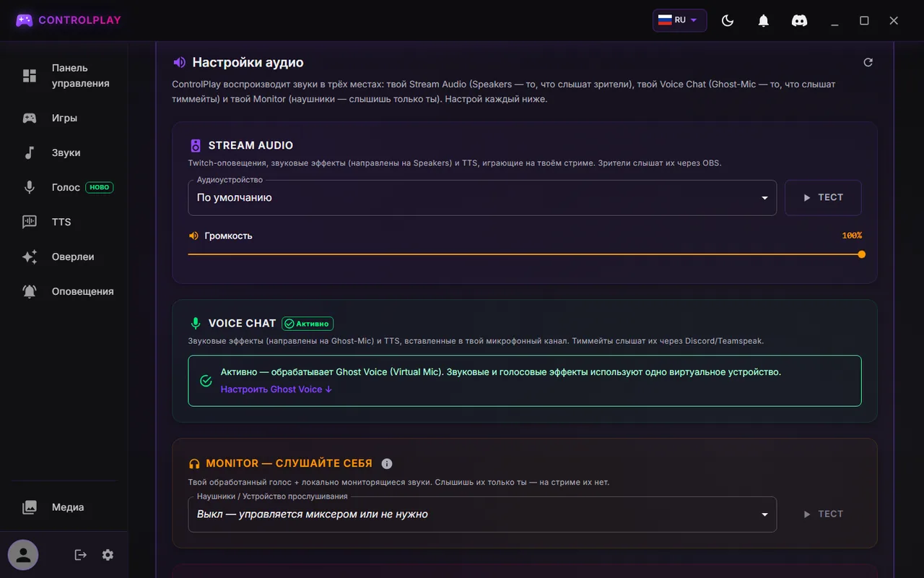Open the Discord link icon

pos(799,21)
